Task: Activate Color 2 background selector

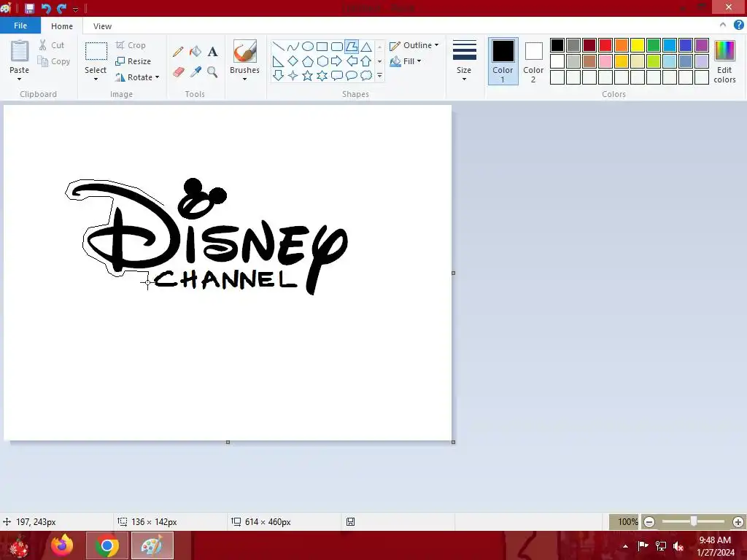Action: pos(533,61)
